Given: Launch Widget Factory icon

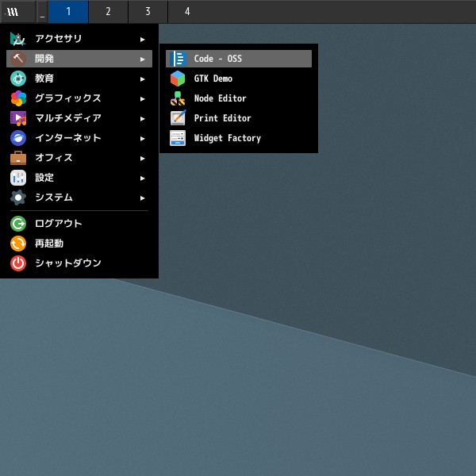Looking at the screenshot, I should pyautogui.click(x=178, y=138).
